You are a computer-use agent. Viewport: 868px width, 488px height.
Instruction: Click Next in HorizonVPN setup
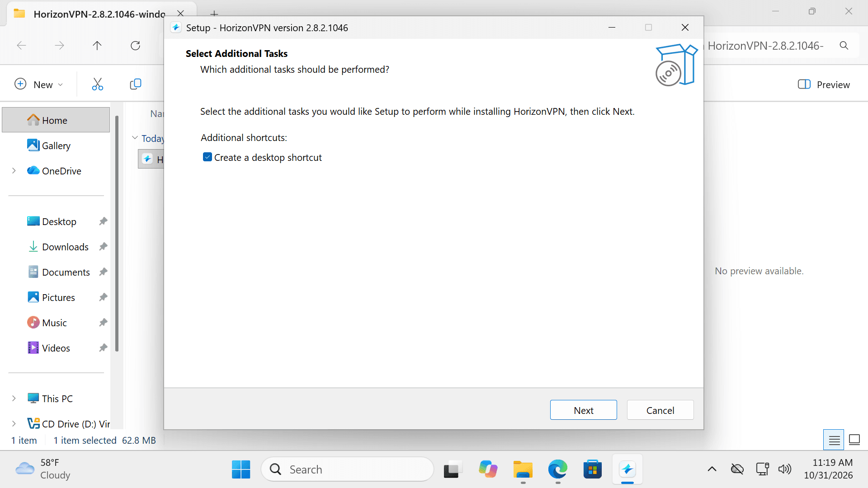tap(583, 410)
